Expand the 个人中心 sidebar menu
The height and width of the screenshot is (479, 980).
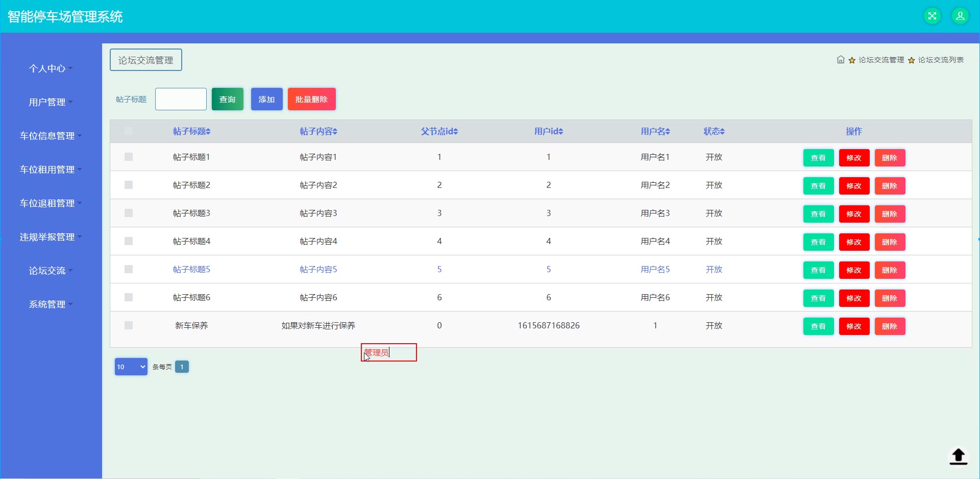[x=51, y=68]
